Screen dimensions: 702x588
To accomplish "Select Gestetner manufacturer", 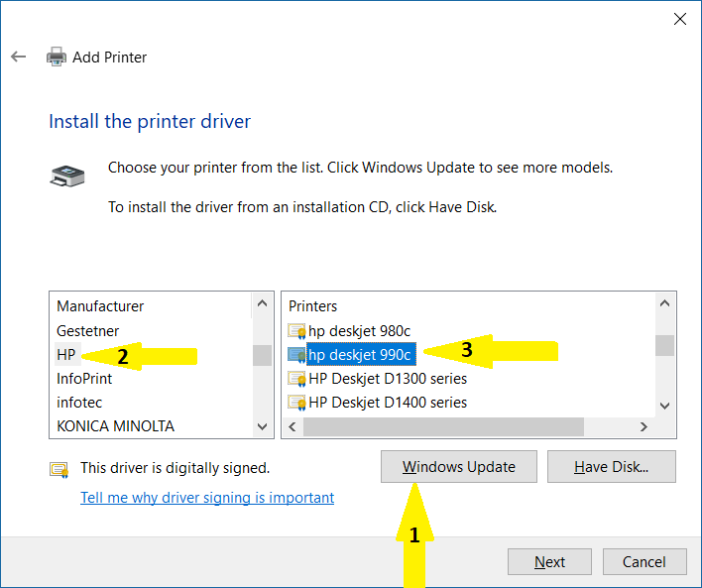I will pos(87,330).
